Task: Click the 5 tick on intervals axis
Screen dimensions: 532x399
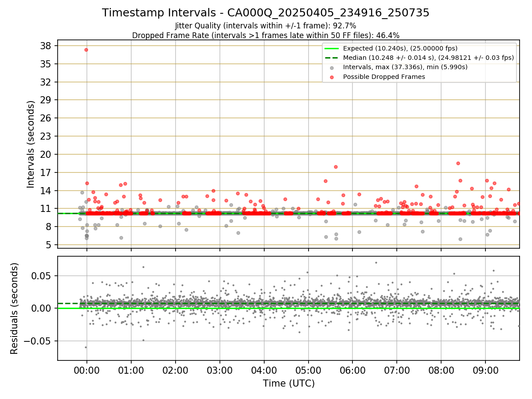Action: (49, 245)
